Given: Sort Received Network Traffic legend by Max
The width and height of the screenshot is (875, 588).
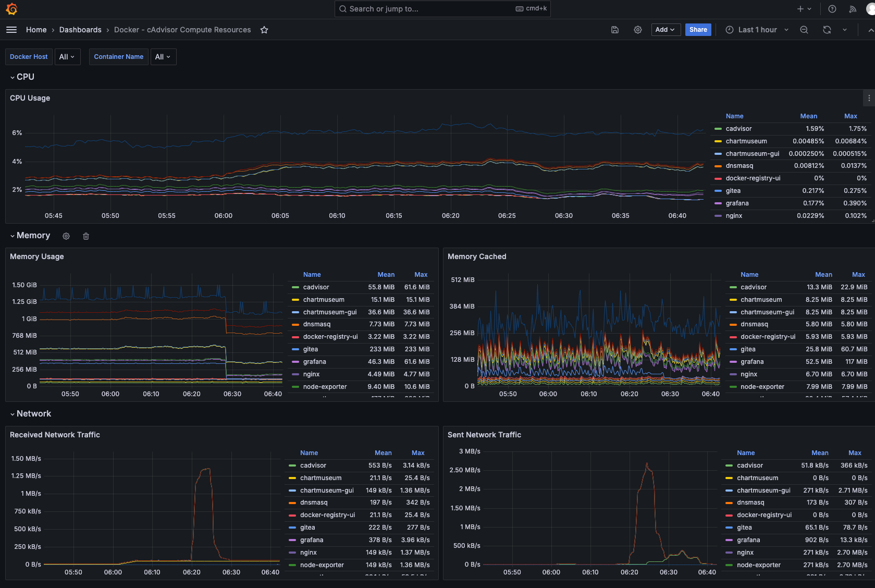Looking at the screenshot, I should 418,453.
